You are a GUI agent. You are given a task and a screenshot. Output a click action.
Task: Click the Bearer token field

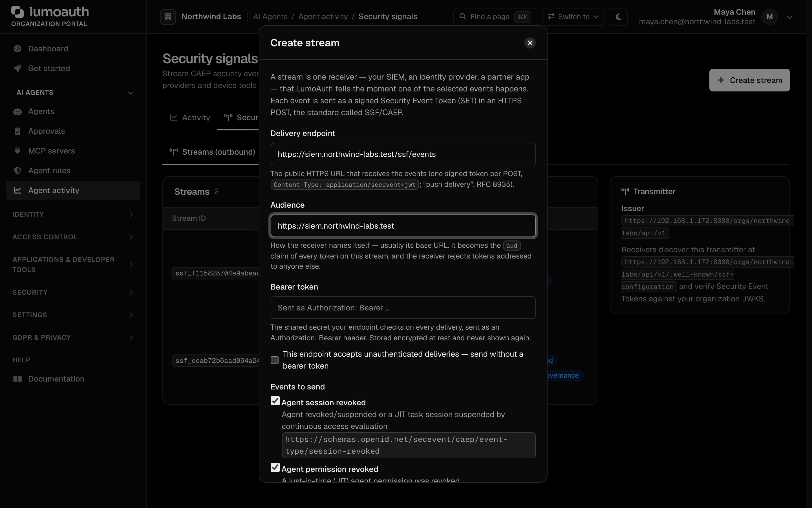tap(403, 308)
